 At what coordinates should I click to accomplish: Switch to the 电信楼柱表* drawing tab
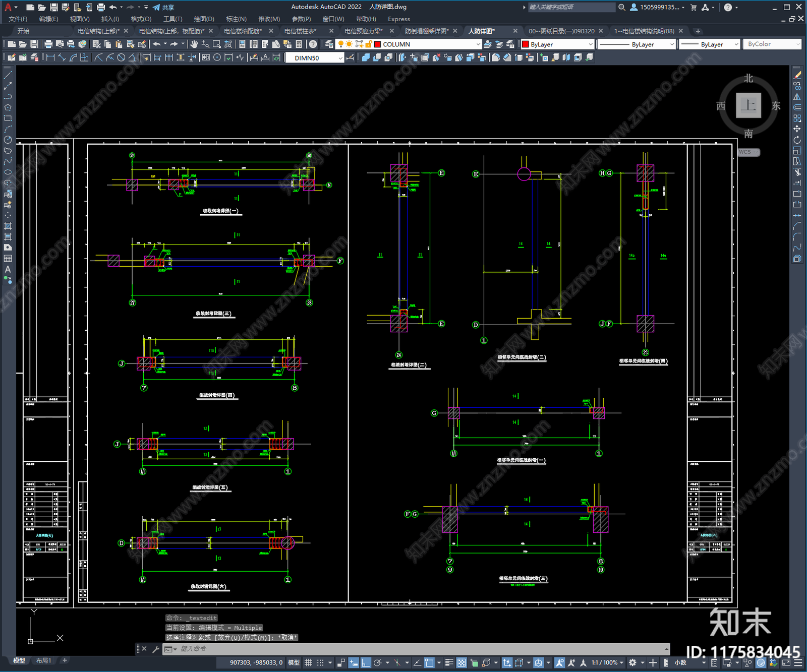coord(300,31)
